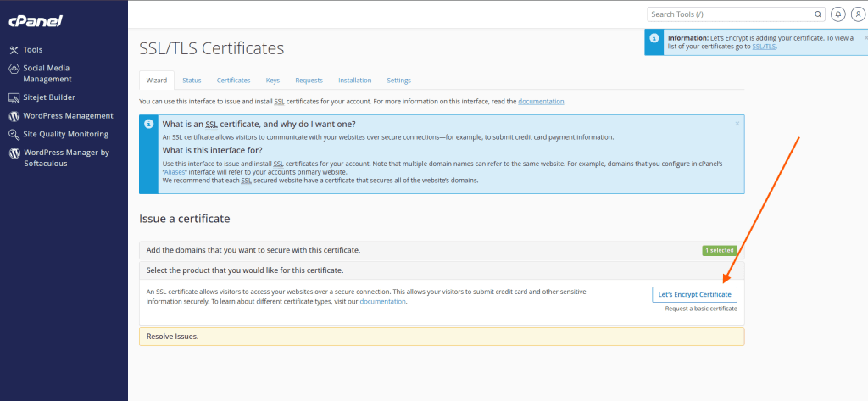Click info icon in Let's Encrypt notification
The width and height of the screenshot is (868, 401).
point(654,38)
